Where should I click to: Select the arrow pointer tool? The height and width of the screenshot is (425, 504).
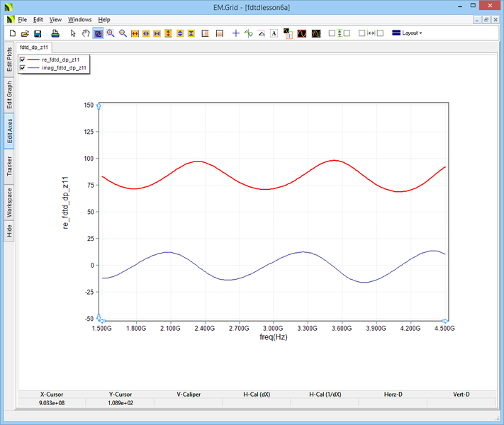74,33
